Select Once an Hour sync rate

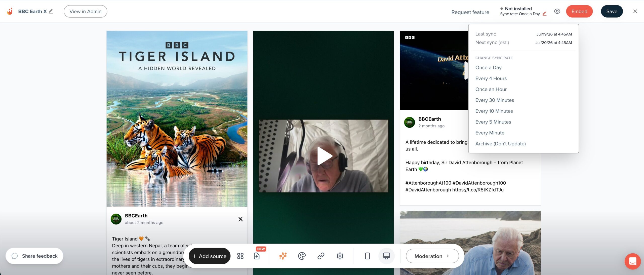click(x=491, y=89)
